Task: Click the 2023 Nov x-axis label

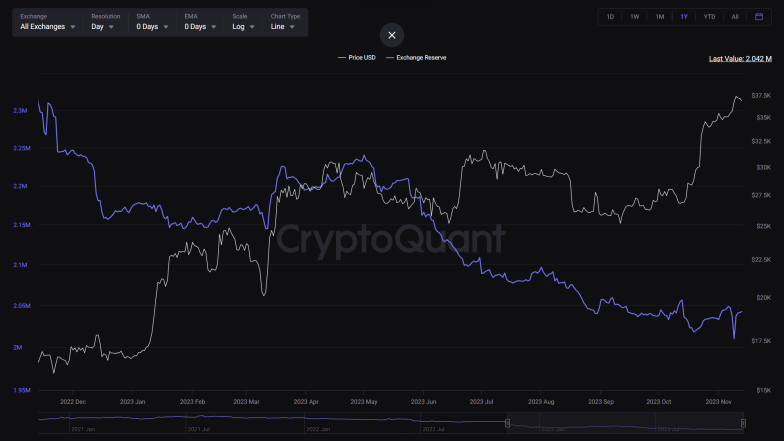Action: coord(718,402)
